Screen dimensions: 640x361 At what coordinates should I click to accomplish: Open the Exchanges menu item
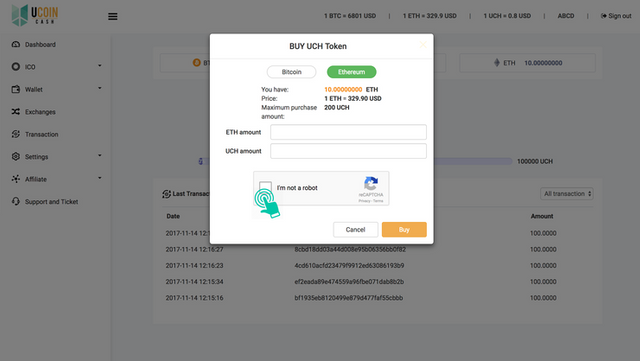[x=40, y=112]
